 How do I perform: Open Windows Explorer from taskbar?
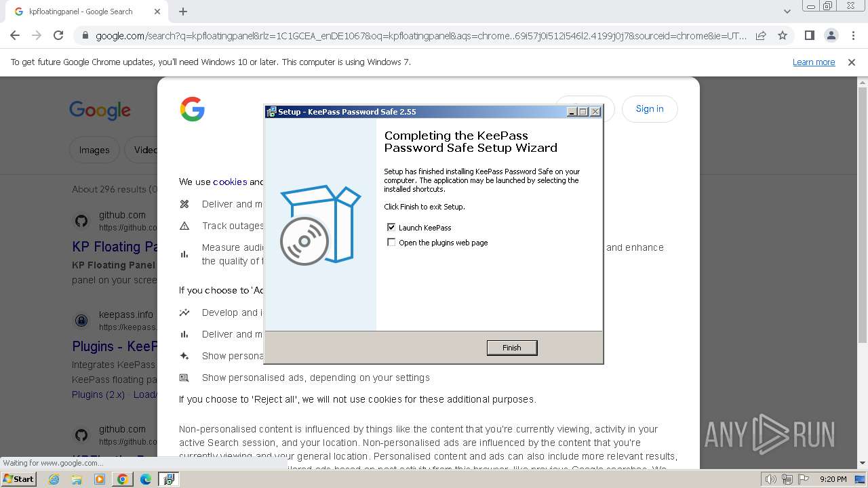pos(77,479)
